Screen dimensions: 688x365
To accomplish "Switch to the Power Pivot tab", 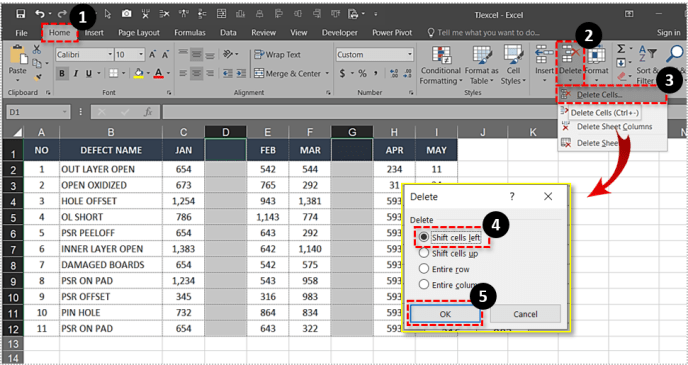I will (x=392, y=32).
